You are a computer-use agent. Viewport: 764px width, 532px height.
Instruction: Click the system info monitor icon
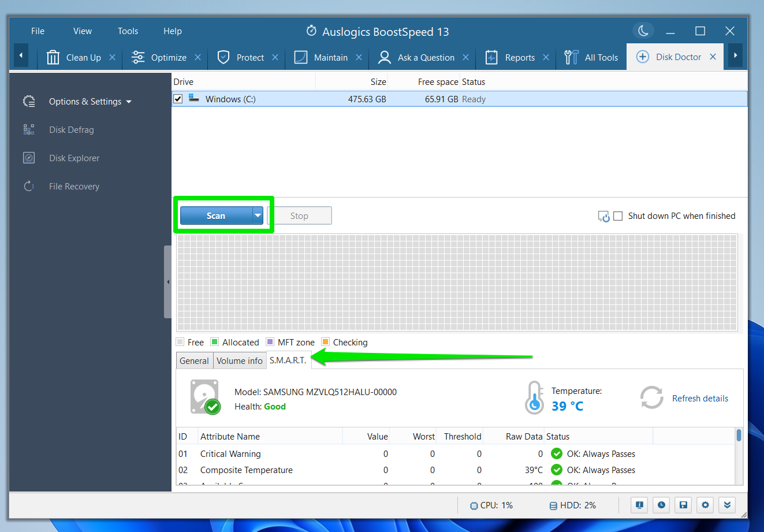tap(639, 505)
